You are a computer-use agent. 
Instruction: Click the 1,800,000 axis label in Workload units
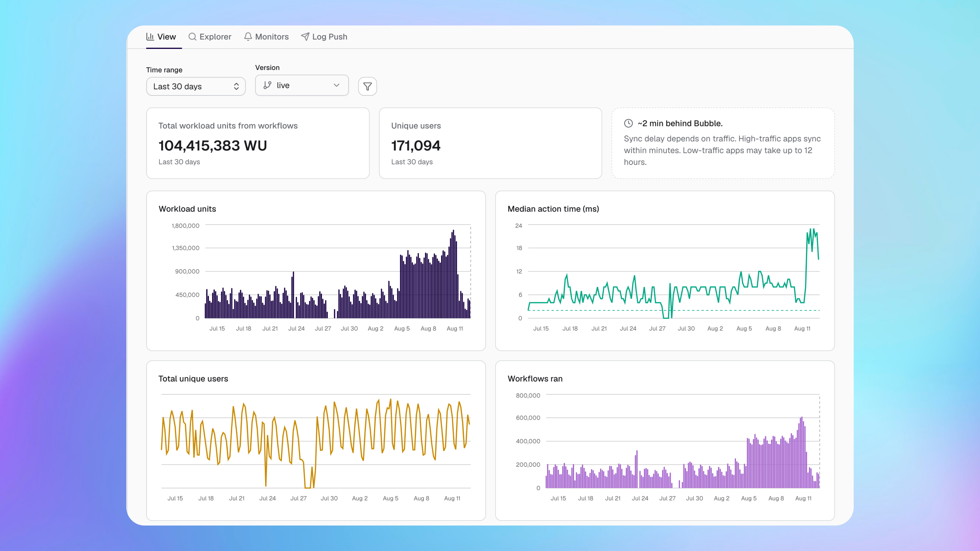click(185, 225)
